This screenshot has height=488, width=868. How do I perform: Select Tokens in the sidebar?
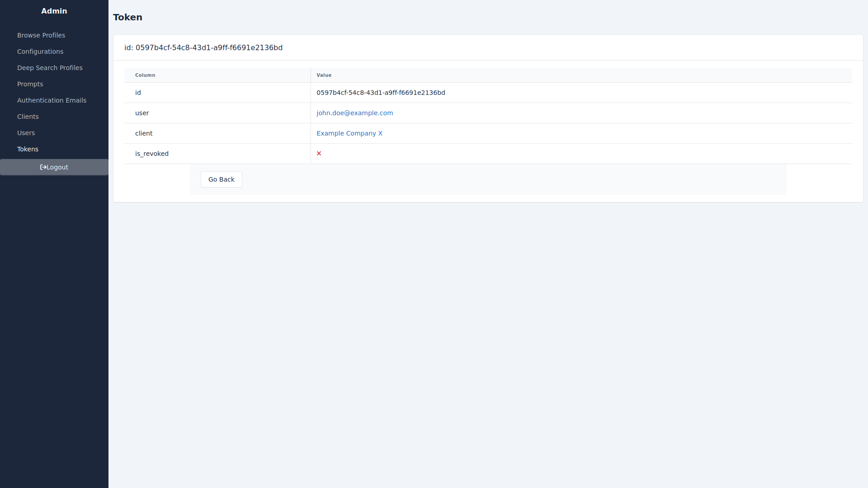click(x=28, y=149)
